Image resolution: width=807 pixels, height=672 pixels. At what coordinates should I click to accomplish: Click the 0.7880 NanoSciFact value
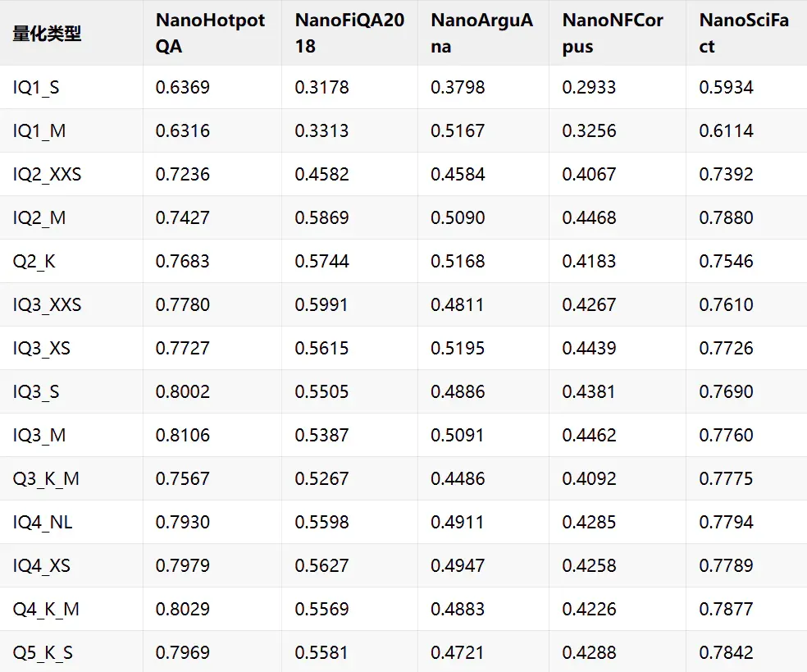tap(726, 217)
